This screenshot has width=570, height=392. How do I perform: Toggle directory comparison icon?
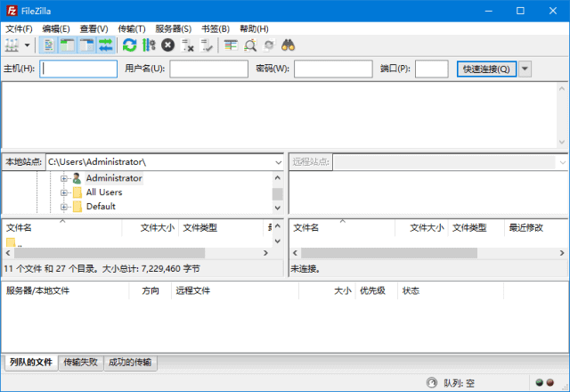point(250,45)
